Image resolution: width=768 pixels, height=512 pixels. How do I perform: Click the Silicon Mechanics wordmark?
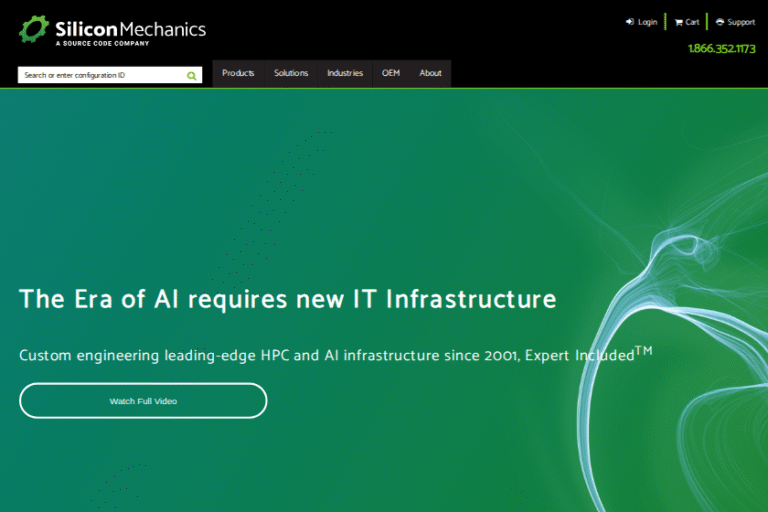pos(130,28)
